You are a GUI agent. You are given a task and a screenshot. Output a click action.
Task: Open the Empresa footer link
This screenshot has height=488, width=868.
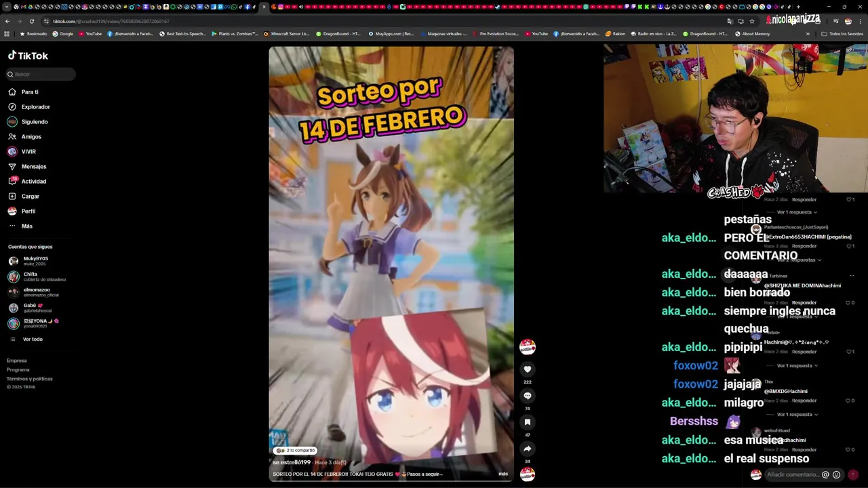click(x=17, y=361)
